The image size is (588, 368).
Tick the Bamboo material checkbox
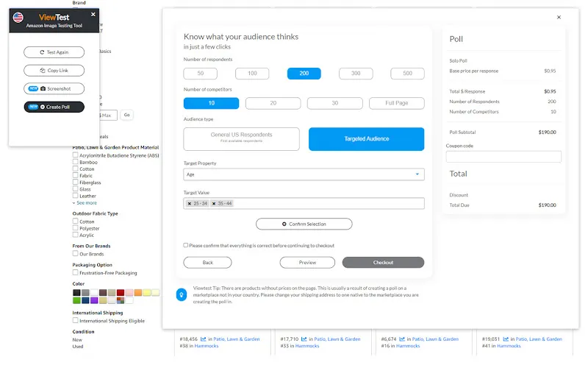tap(76, 163)
